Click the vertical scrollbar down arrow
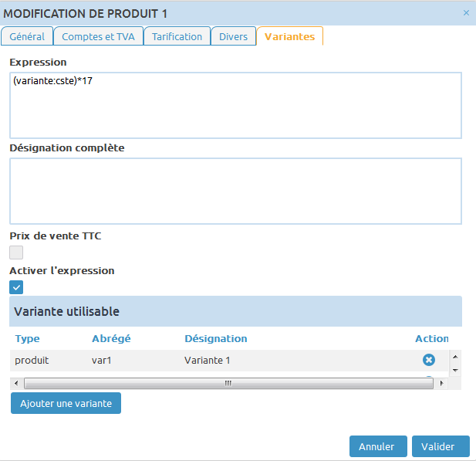Viewport: 476px width, 461px height. tap(455, 371)
